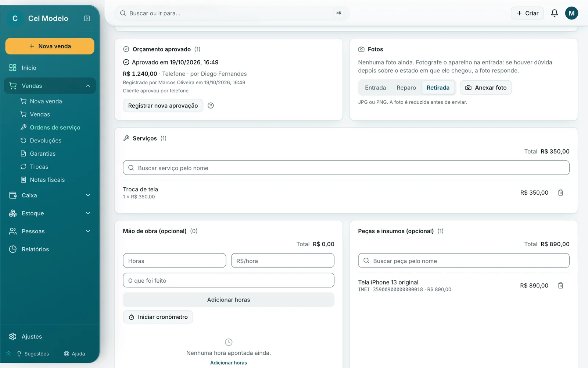The width and height of the screenshot is (588, 368).
Task: Focus the Buscar serviço pelo nome field
Action: click(x=346, y=168)
